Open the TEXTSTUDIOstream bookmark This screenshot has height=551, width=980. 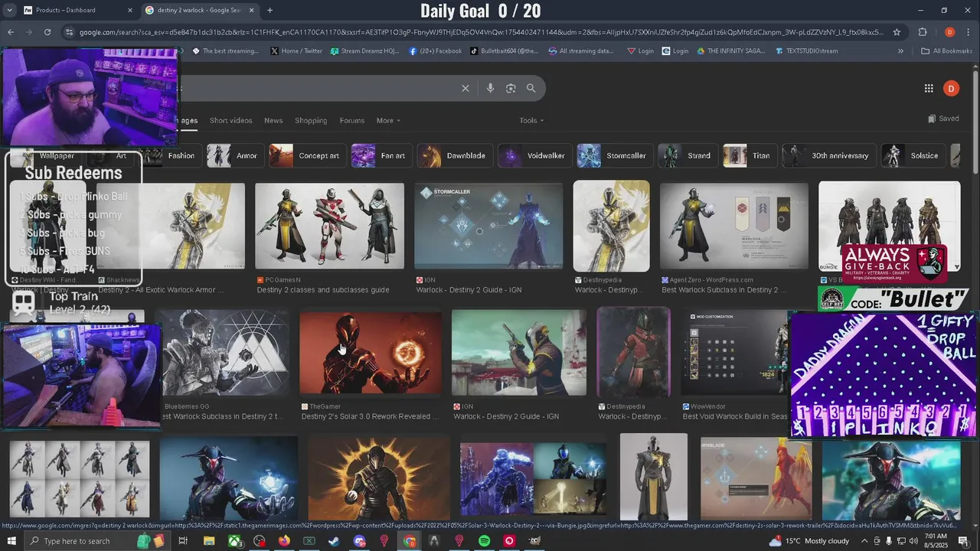coord(807,51)
